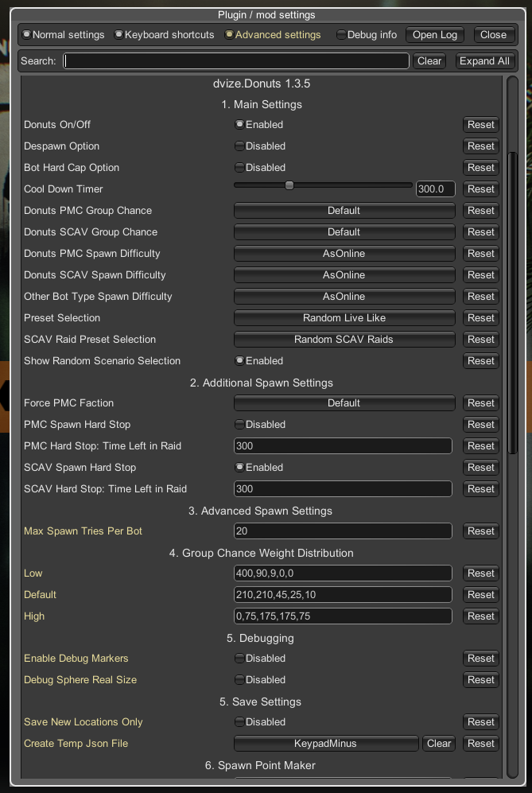
Task: Open the Preset Selection dropdown
Action: point(344,318)
